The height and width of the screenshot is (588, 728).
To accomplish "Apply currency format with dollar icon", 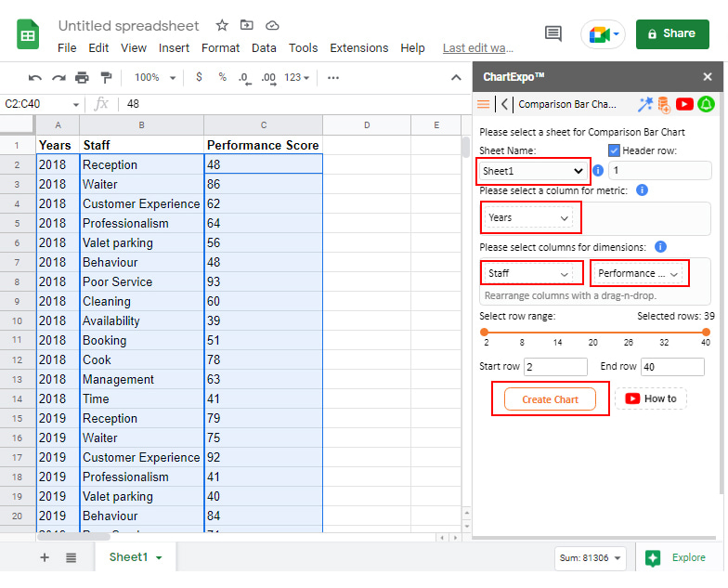I will 199,77.
